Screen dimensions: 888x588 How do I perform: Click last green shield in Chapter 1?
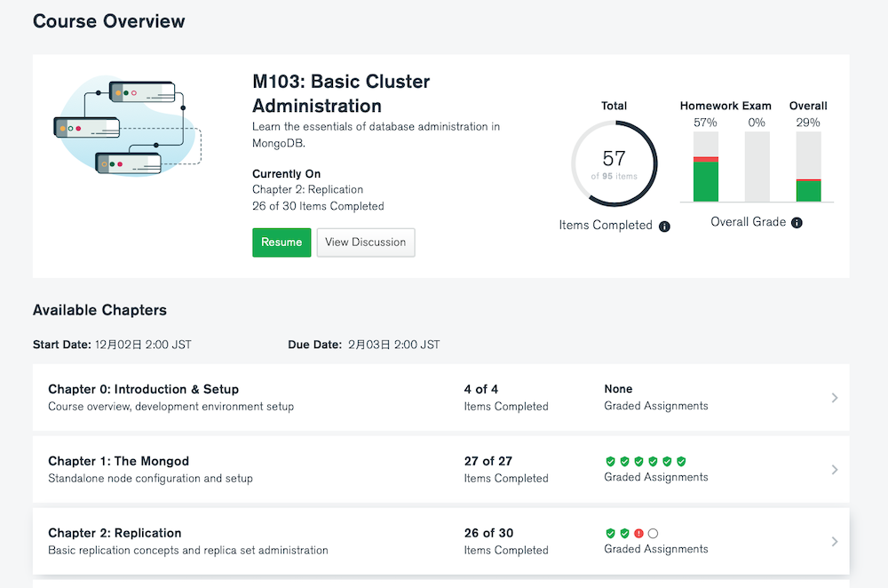tap(681, 461)
